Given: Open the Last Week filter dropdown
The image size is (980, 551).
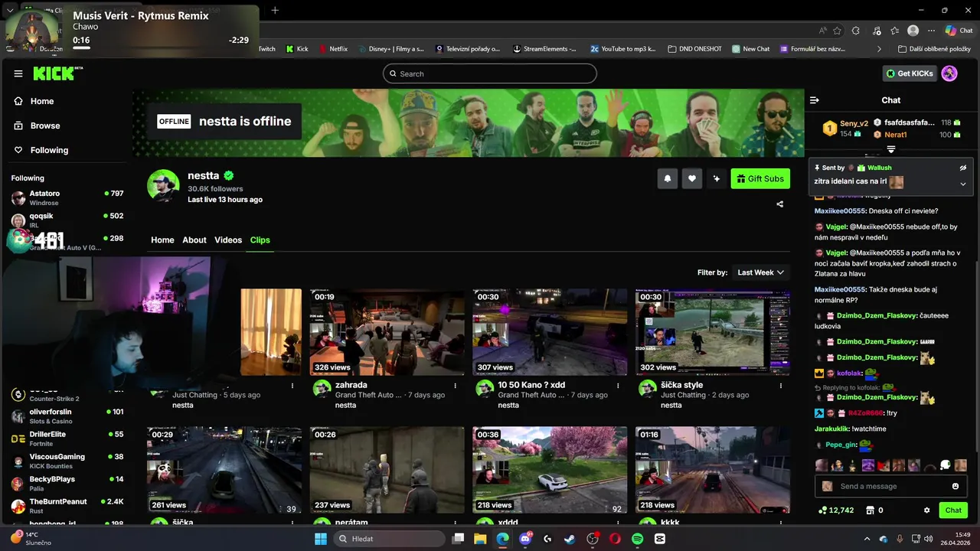Looking at the screenshot, I should (x=760, y=272).
